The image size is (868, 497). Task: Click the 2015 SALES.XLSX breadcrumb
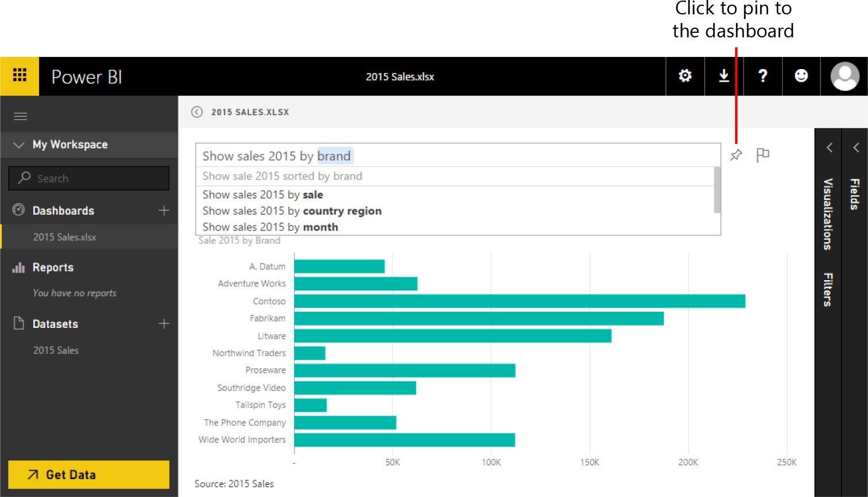250,112
